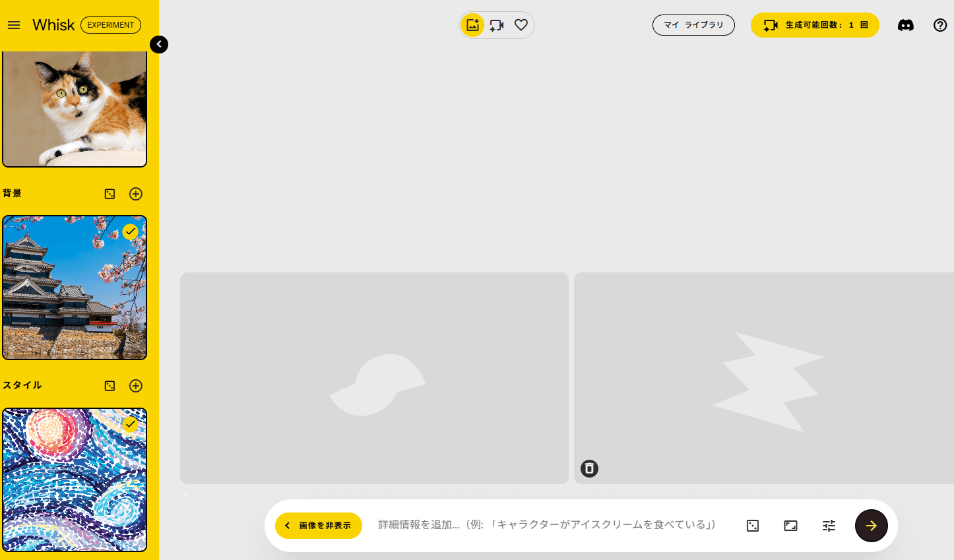Image resolution: width=954 pixels, height=560 pixels.
Task: Submit the prompt with the arrow button
Action: (x=872, y=526)
